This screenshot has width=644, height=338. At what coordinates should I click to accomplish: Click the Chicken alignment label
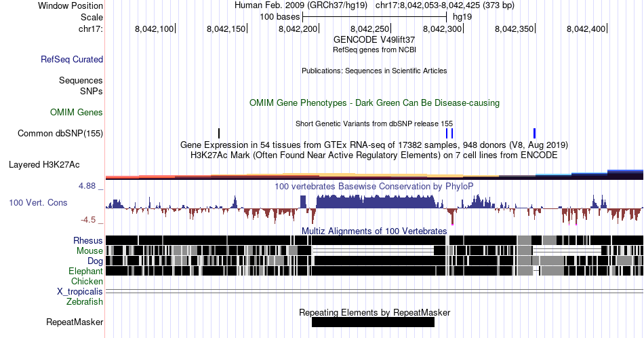tap(87, 281)
